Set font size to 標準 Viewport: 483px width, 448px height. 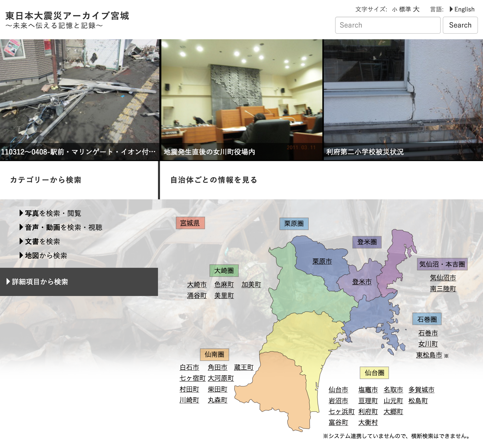click(x=405, y=10)
